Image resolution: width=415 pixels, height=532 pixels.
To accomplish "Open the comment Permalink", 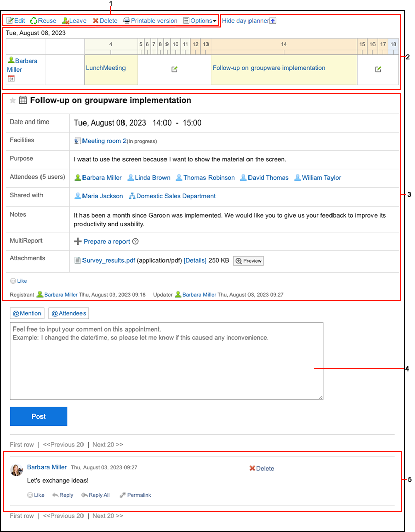I will coord(136,495).
